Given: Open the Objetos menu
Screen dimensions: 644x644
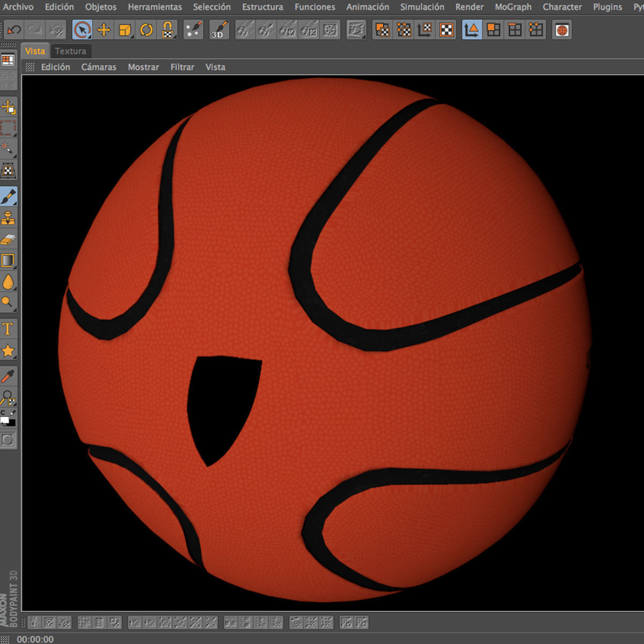Looking at the screenshot, I should 100,7.
